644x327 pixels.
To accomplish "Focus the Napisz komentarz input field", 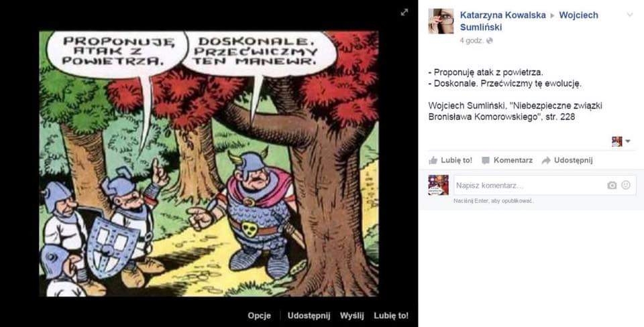I will click(x=545, y=186).
